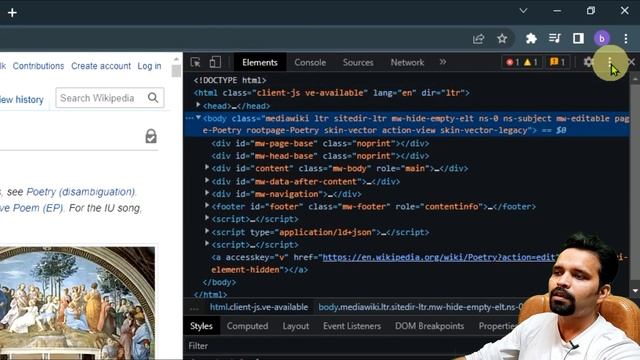Collapse the body element node
Image resolution: width=640 pixels, height=360 pixels.
click(198, 118)
